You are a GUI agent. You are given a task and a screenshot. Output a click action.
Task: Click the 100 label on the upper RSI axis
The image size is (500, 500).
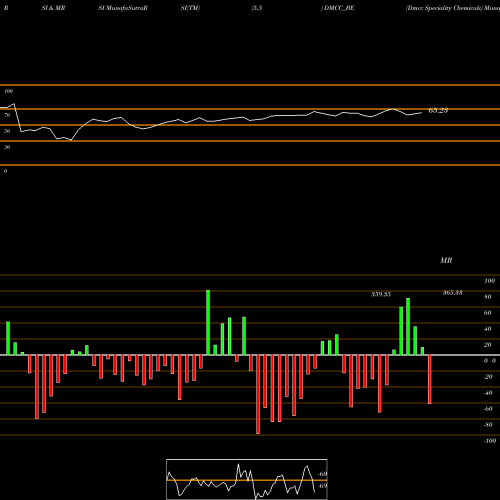click(8, 91)
